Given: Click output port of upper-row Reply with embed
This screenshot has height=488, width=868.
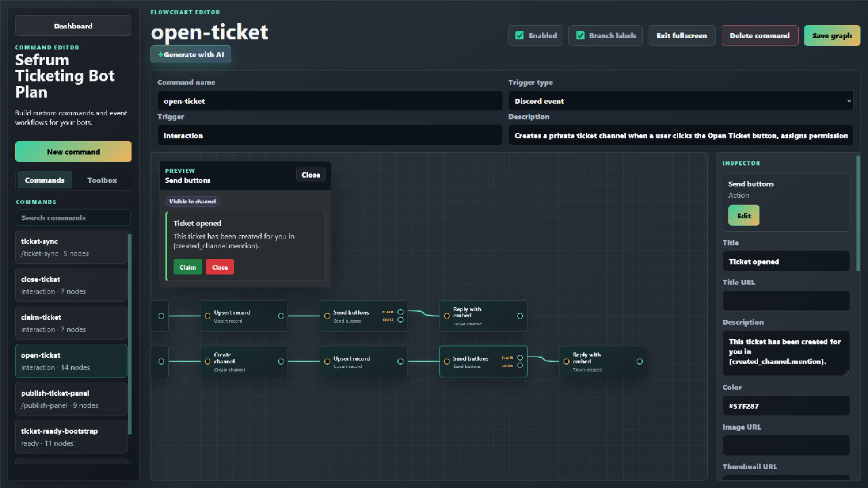Looking at the screenshot, I should (x=520, y=315).
